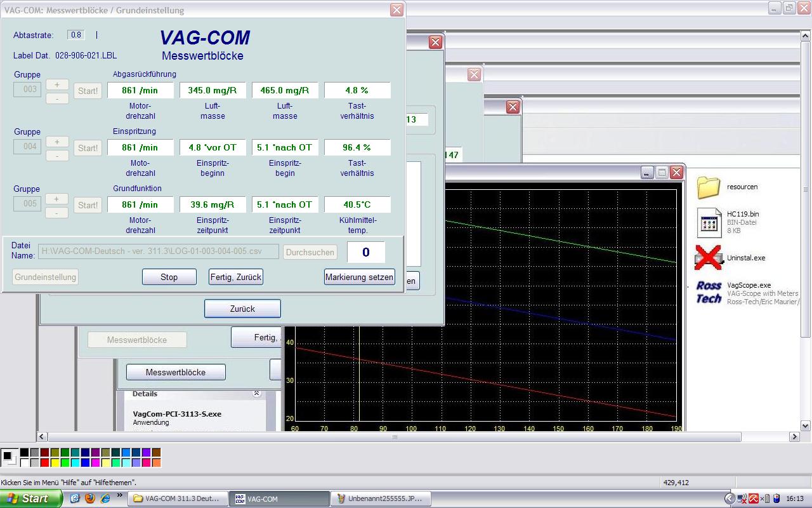The height and width of the screenshot is (508, 812).
Task: Click the Avira red umbrella tray icon
Action: 754,498
